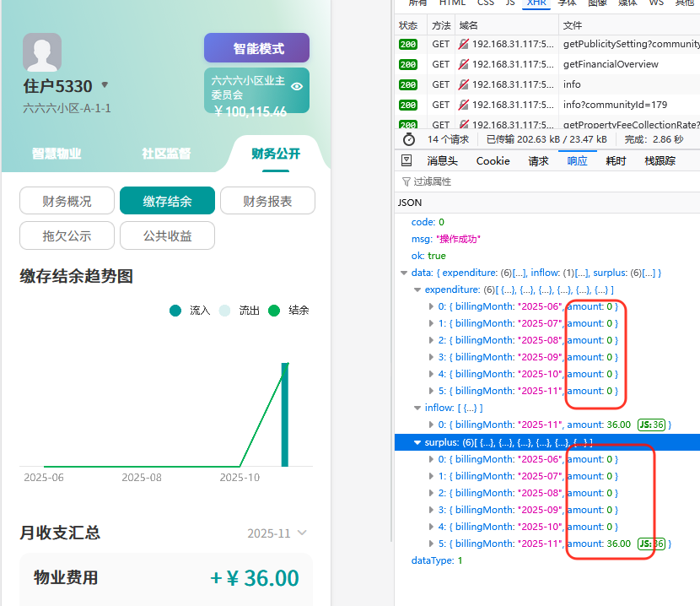This screenshot has width=700, height=606.
Task: Click the filter icon next to 过滤属性
Action: click(405, 181)
